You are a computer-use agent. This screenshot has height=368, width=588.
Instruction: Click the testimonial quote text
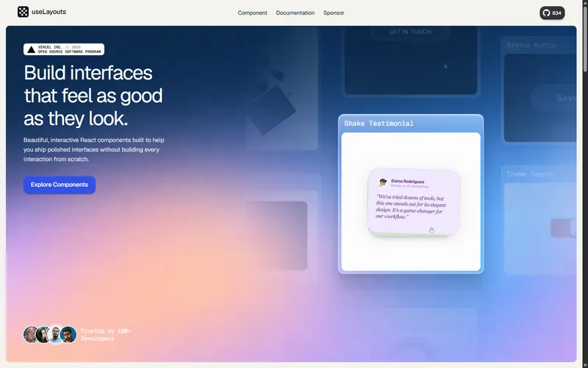[411, 207]
